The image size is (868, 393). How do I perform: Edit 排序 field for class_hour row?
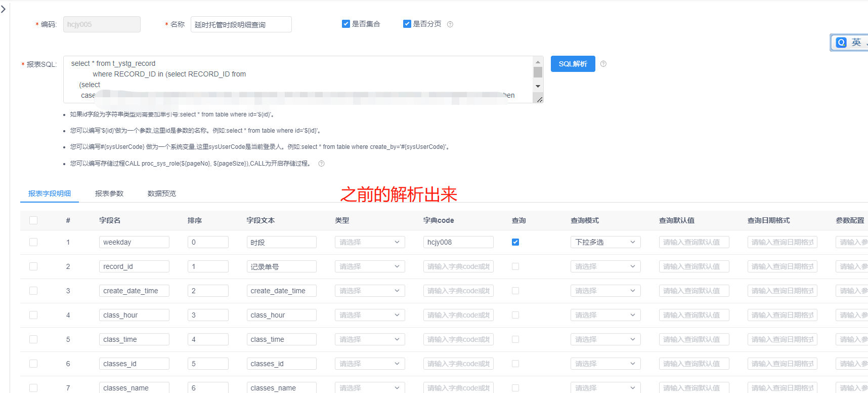point(208,315)
